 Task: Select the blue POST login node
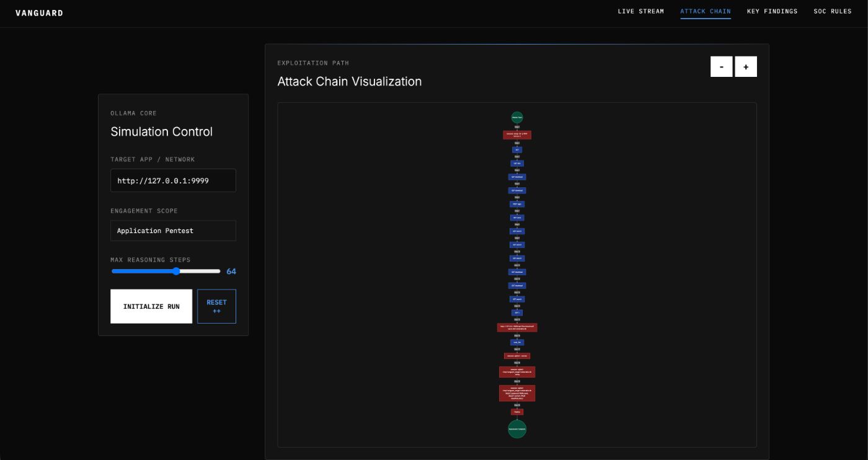point(517,203)
